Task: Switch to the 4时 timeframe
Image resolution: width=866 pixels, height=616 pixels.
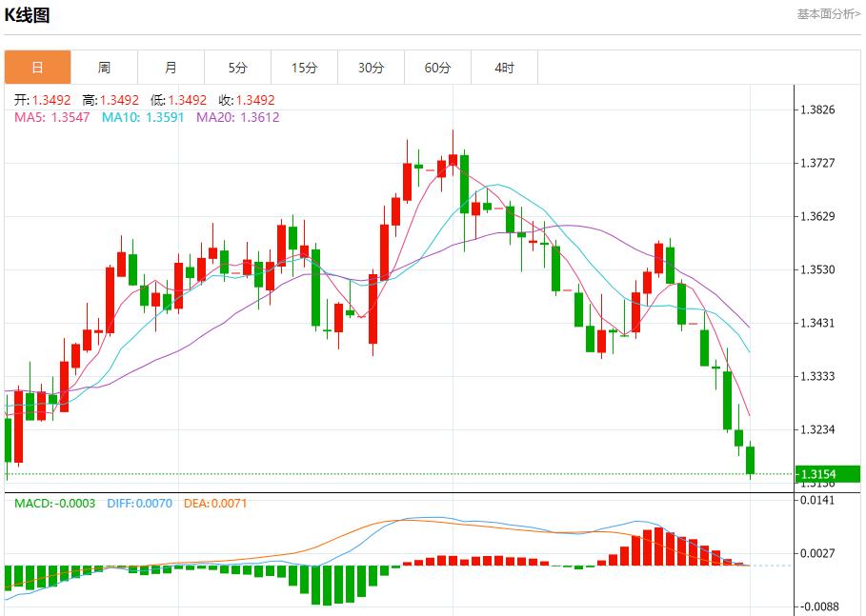Action: tap(504, 67)
